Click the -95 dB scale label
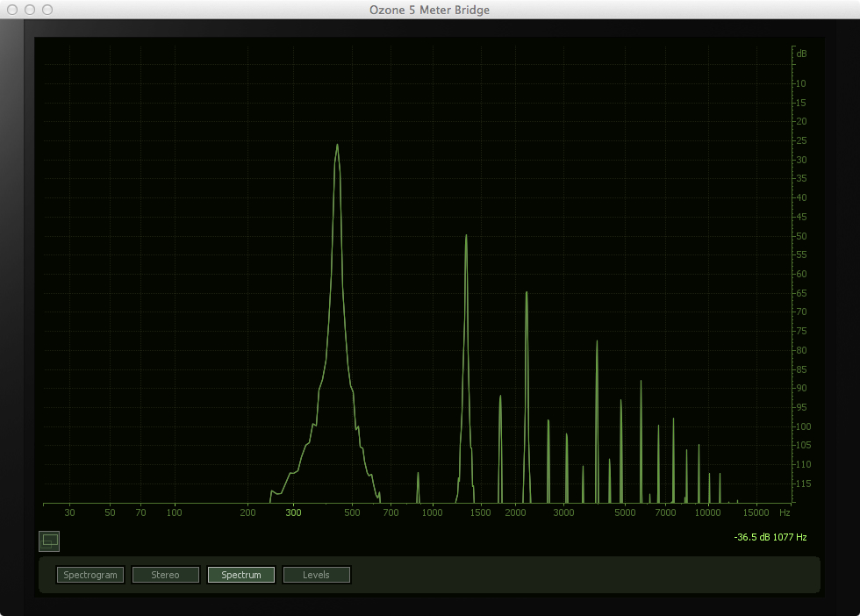This screenshot has width=860, height=616. click(800, 407)
